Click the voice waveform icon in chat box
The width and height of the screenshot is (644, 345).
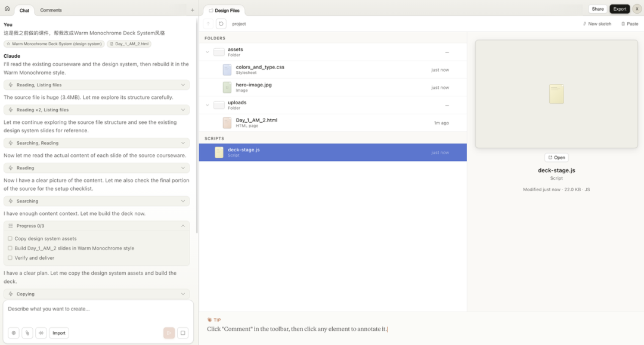click(41, 333)
